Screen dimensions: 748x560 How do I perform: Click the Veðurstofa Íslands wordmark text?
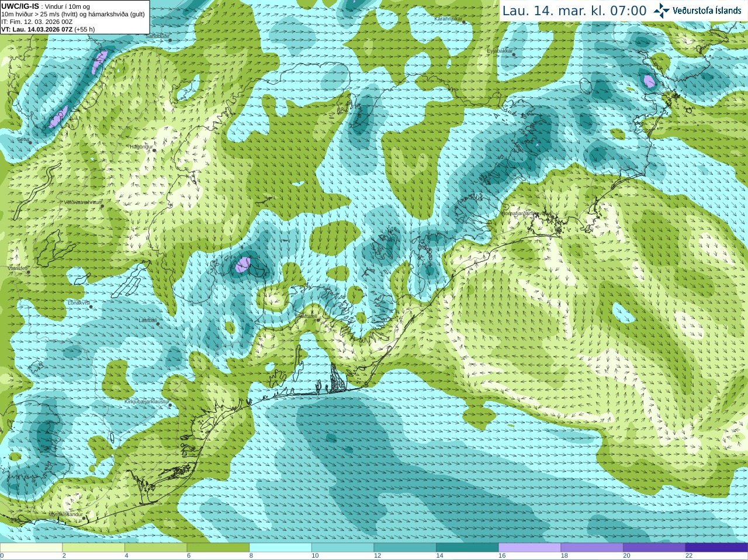(x=707, y=11)
